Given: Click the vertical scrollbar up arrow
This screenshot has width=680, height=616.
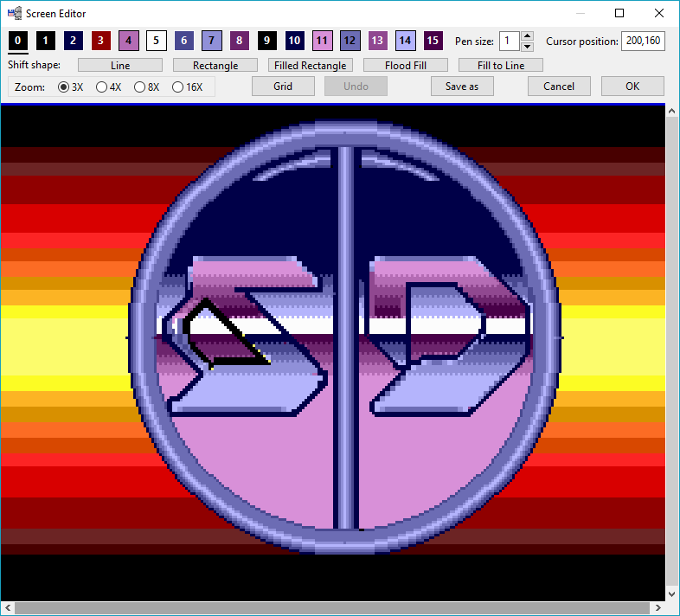Looking at the screenshot, I should tap(671, 111).
